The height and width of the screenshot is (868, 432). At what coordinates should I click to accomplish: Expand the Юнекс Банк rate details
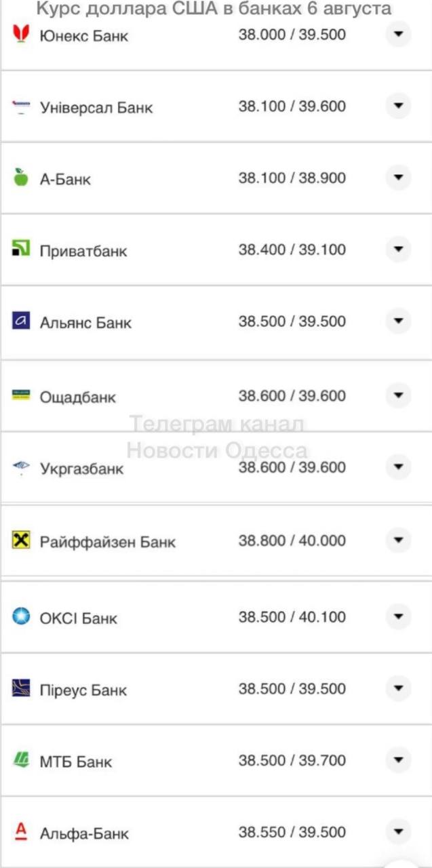[x=398, y=34]
